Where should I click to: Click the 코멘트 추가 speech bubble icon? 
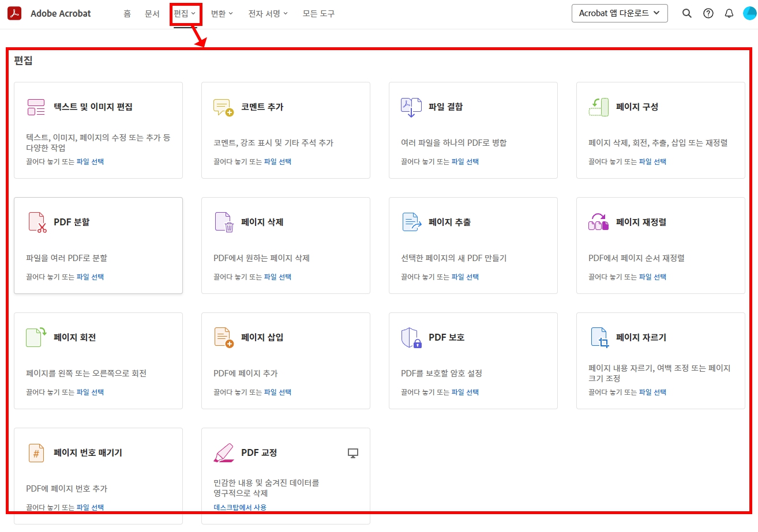(x=223, y=107)
